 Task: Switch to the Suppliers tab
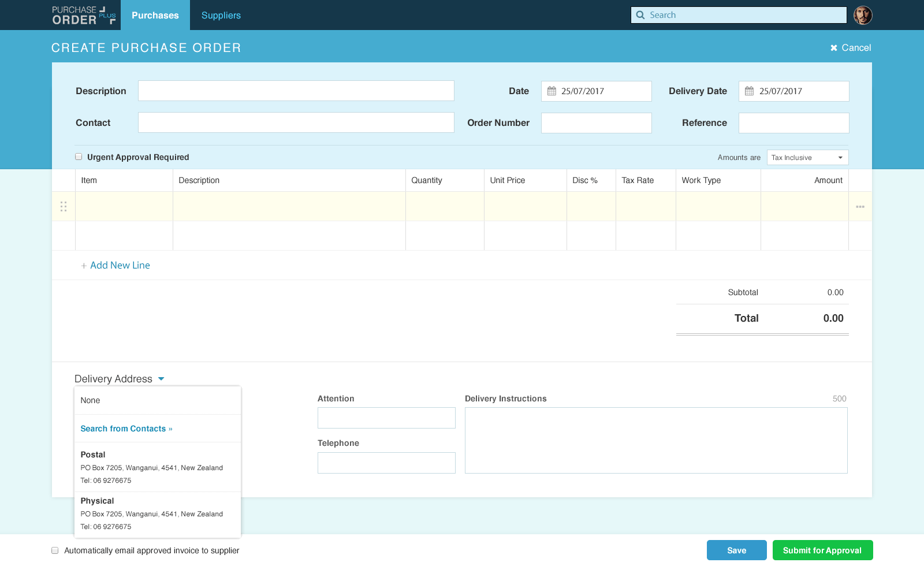click(221, 15)
